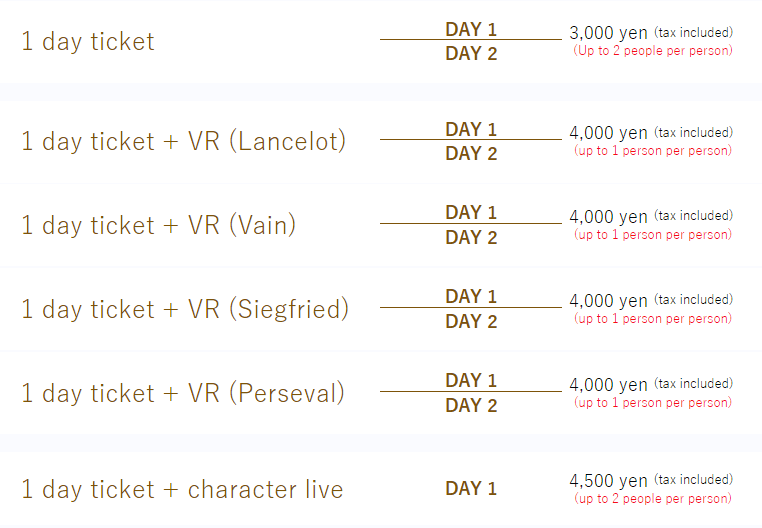Click the 4,500 yen character live price
The image size is (762, 528).
pos(608,480)
